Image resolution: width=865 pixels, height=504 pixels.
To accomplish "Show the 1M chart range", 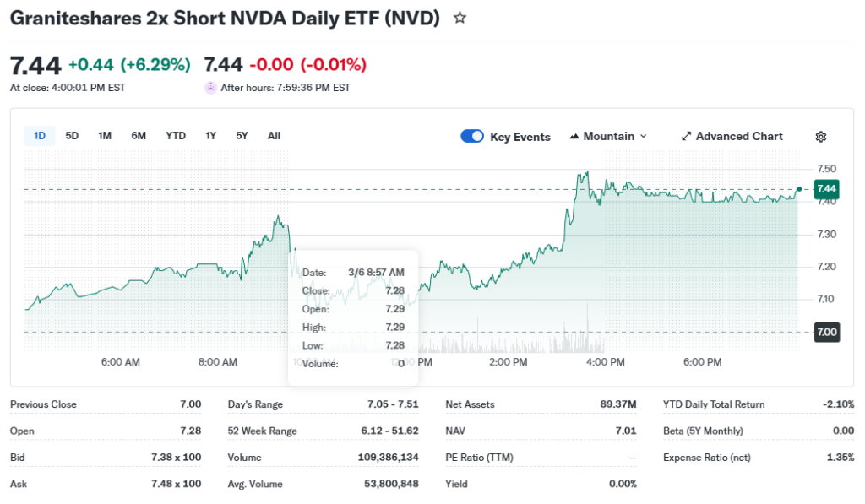I will [x=105, y=136].
